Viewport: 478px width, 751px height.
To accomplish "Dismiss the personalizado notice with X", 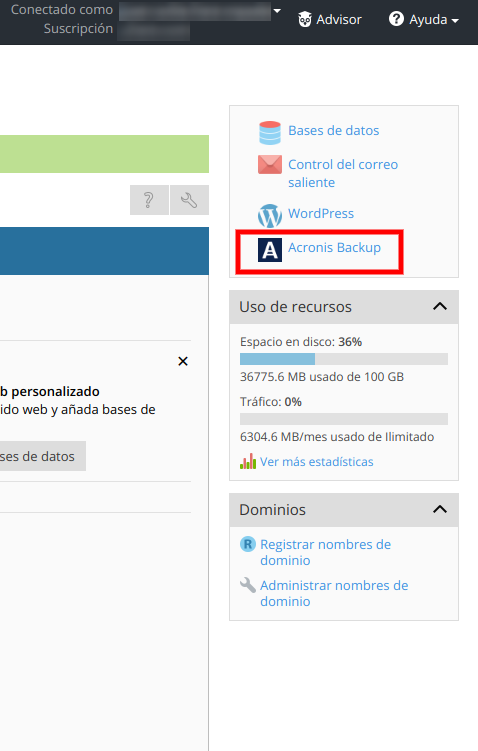I will 182,361.
